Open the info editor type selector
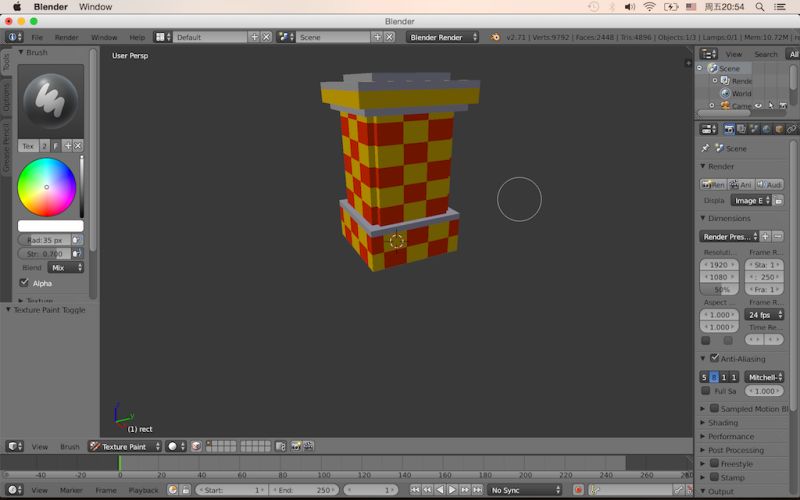 click(14, 37)
